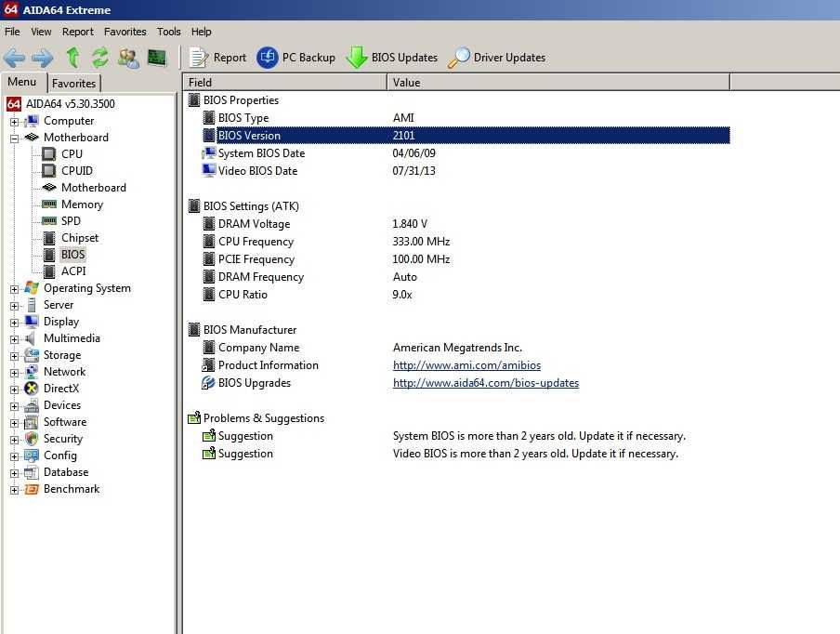Switch to the Favorites tab
840x634 pixels.
tap(74, 83)
